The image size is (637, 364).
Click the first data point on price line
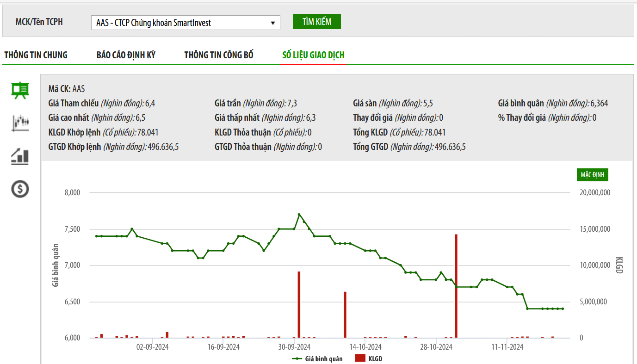coord(97,236)
